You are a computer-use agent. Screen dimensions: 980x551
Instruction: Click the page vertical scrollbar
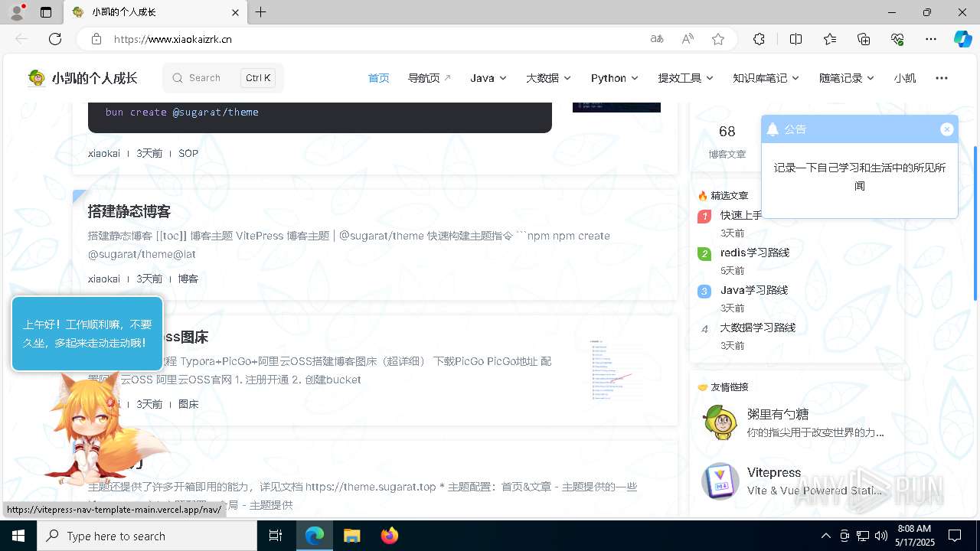point(975,222)
